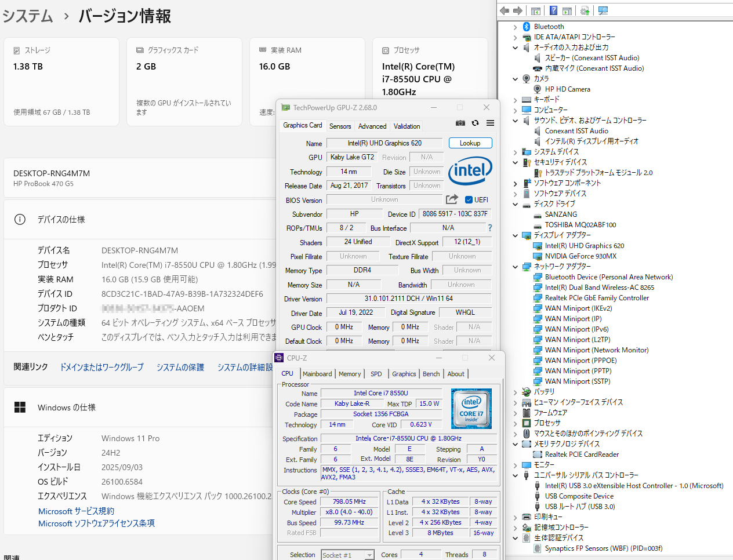Open Microsoft ソフトウェアライセンス条項 link
This screenshot has width=733, height=560.
tap(96, 523)
